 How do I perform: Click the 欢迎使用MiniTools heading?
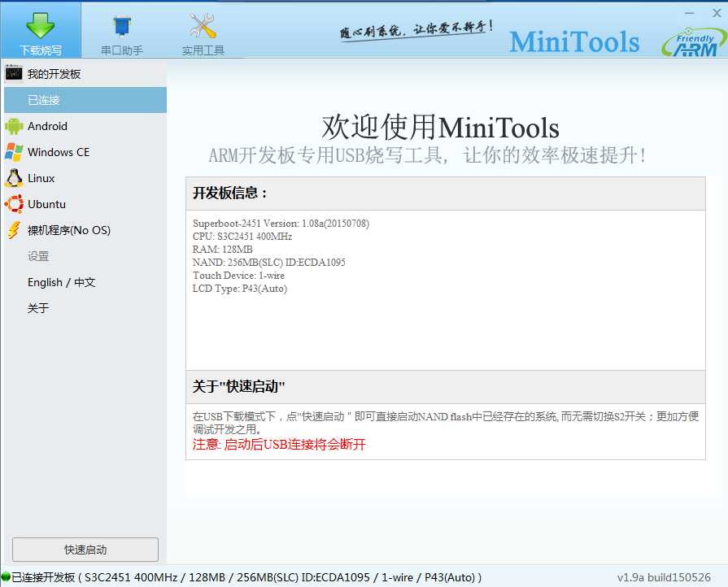(x=440, y=127)
